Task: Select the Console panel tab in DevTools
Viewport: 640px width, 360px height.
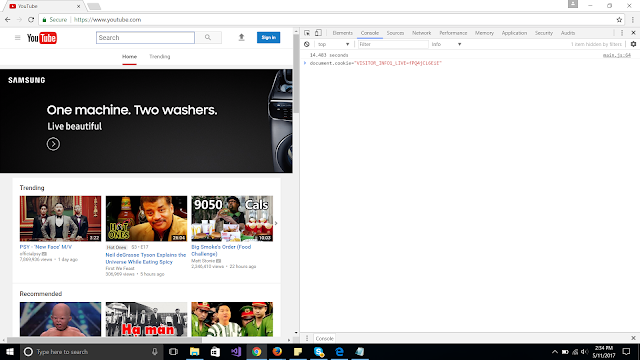Action: coord(370,33)
